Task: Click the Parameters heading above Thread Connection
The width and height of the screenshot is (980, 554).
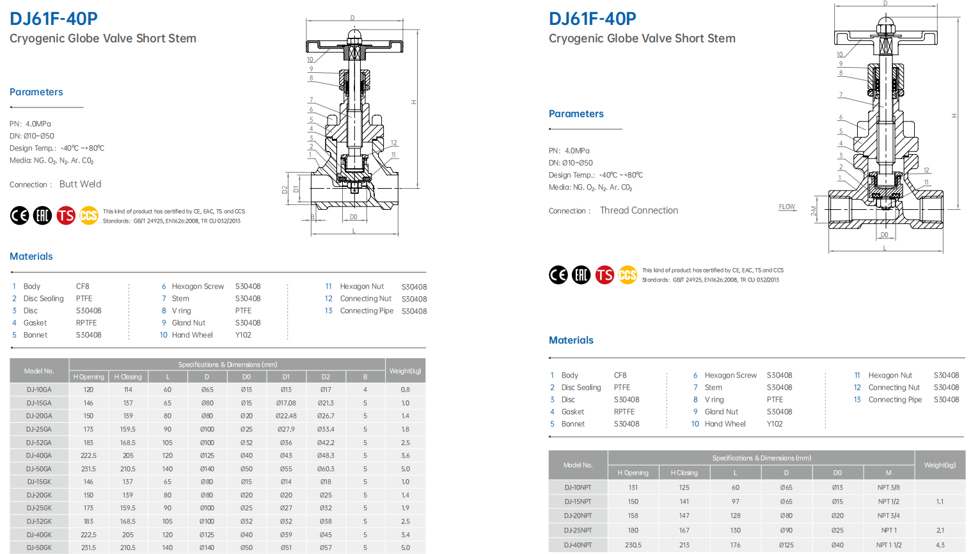Action: (576, 114)
